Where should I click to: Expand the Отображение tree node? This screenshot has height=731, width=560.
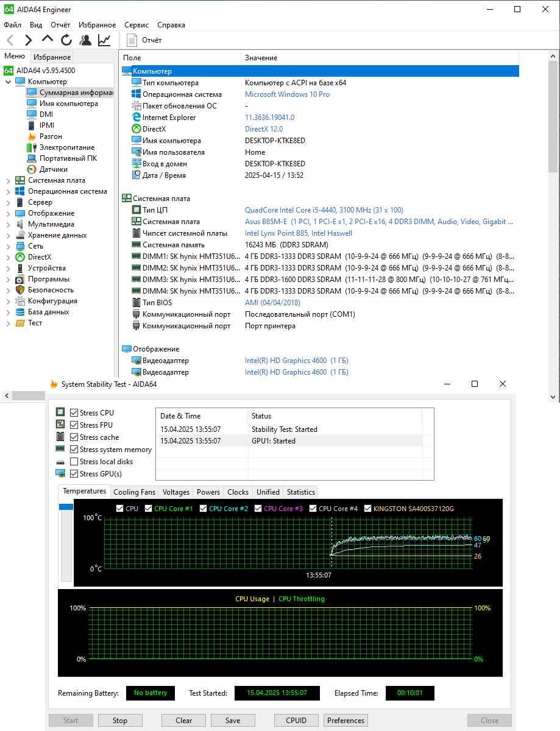pos(9,213)
